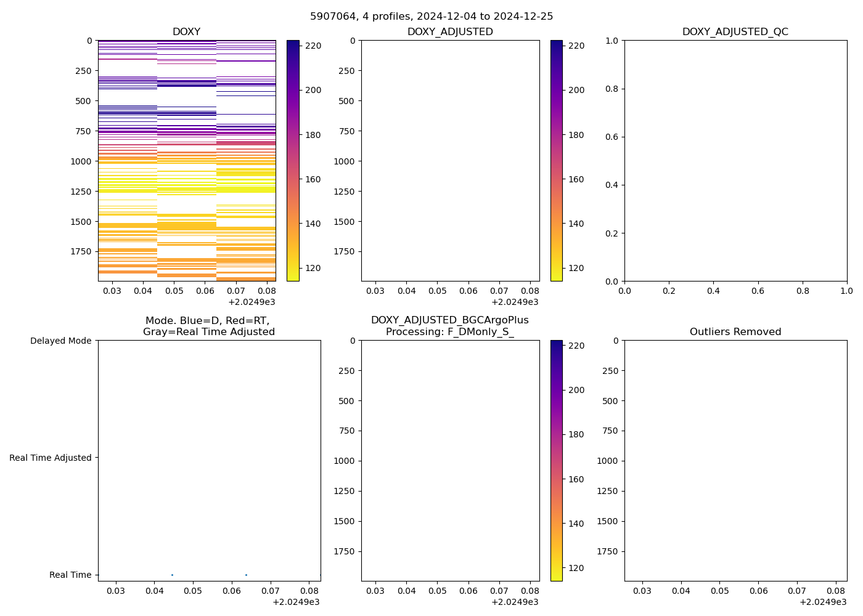This screenshot has width=863, height=616.
Task: Click the empty DOXY_ADJUSTED_QC plot area
Action: tap(735, 160)
